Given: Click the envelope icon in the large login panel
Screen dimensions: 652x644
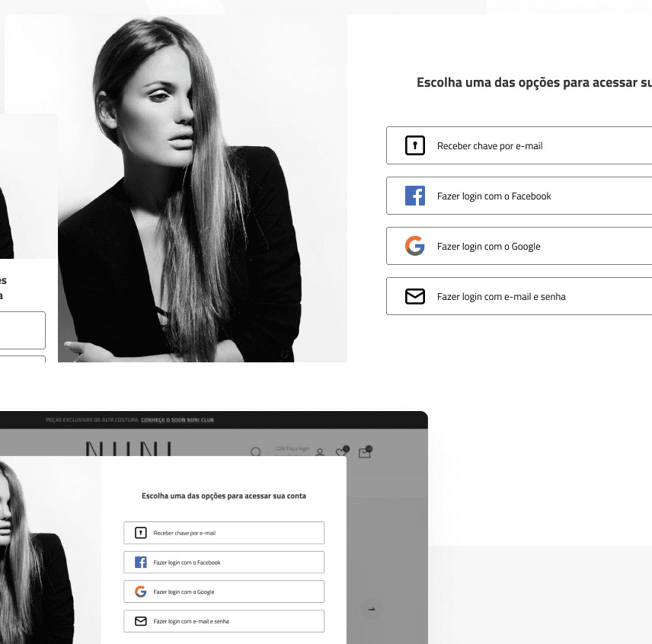Looking at the screenshot, I should pos(414,296).
